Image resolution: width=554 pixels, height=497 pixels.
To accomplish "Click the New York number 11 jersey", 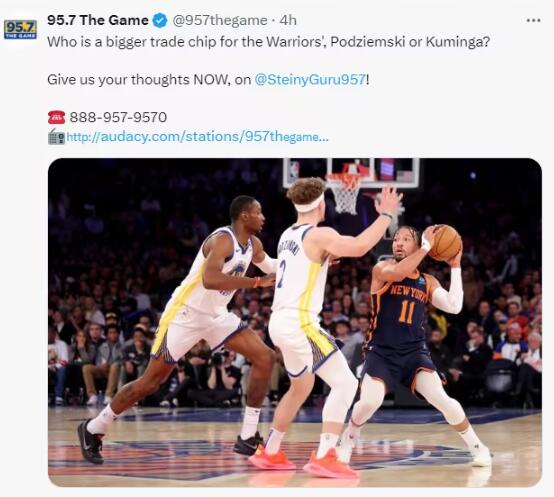I will click(401, 307).
